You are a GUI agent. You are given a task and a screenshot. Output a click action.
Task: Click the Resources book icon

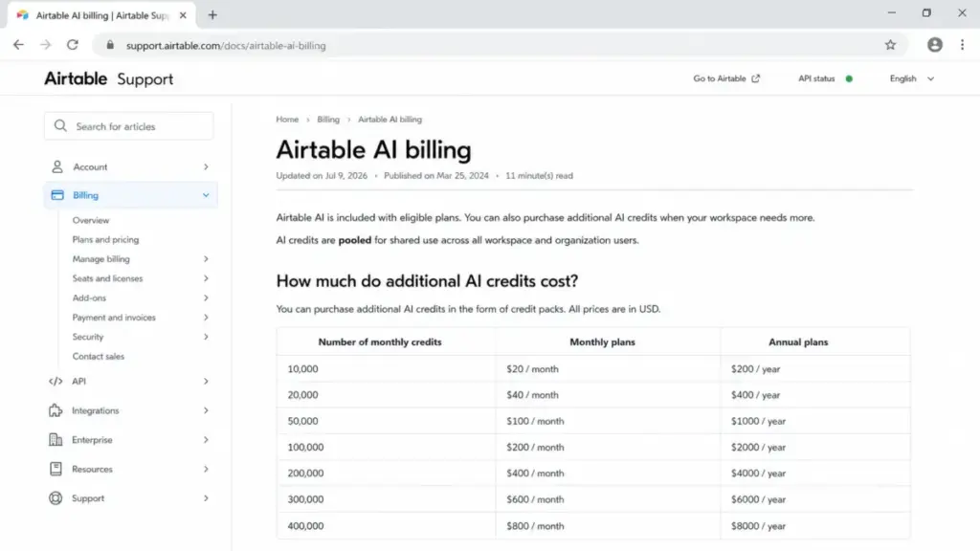pos(56,469)
